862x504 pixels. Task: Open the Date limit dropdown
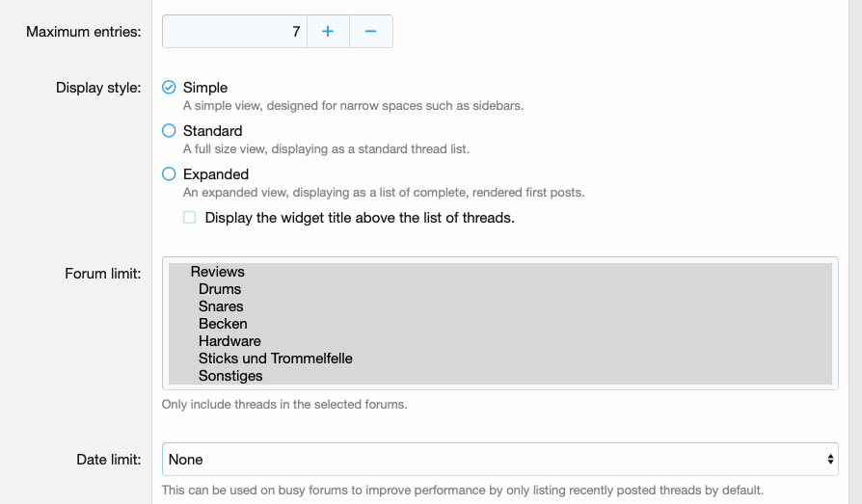coord(499,460)
